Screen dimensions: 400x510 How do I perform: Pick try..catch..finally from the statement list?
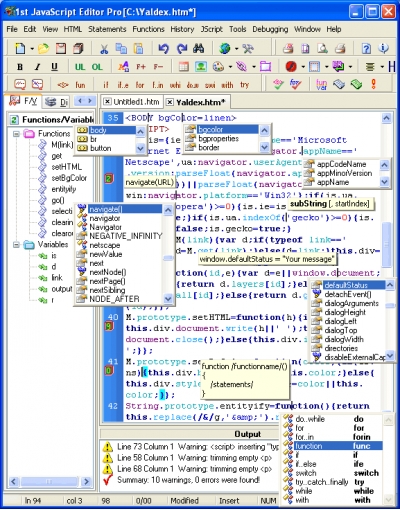pyautogui.click(x=321, y=482)
